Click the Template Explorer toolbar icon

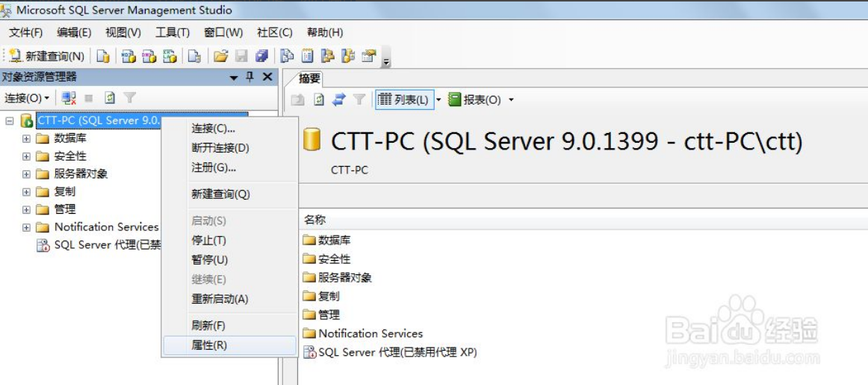(x=348, y=56)
